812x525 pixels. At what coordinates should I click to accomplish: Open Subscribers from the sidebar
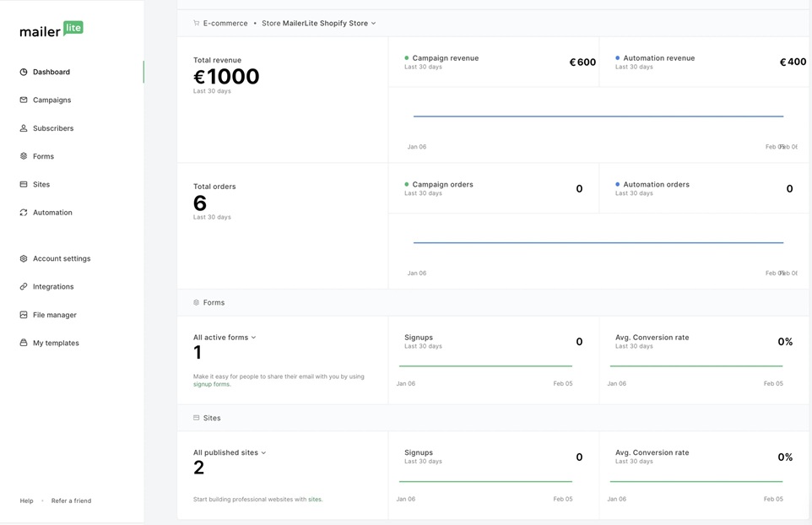[x=53, y=128]
